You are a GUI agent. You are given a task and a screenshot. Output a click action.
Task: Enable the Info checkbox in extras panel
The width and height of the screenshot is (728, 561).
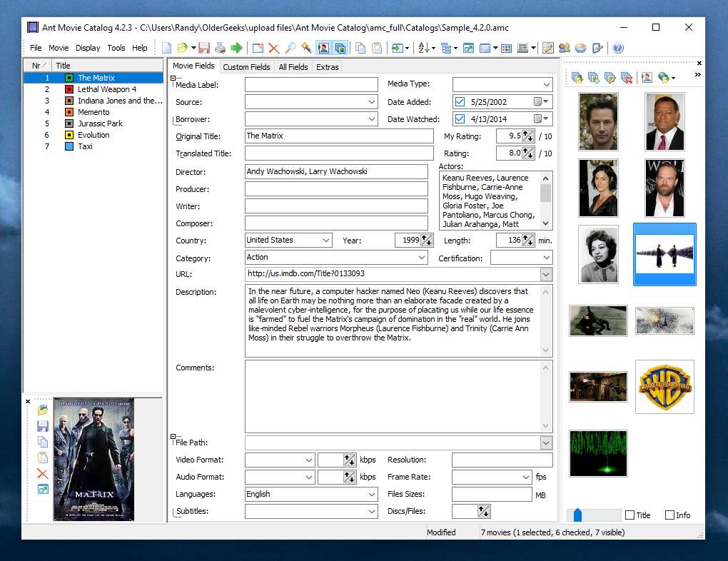[x=669, y=515]
